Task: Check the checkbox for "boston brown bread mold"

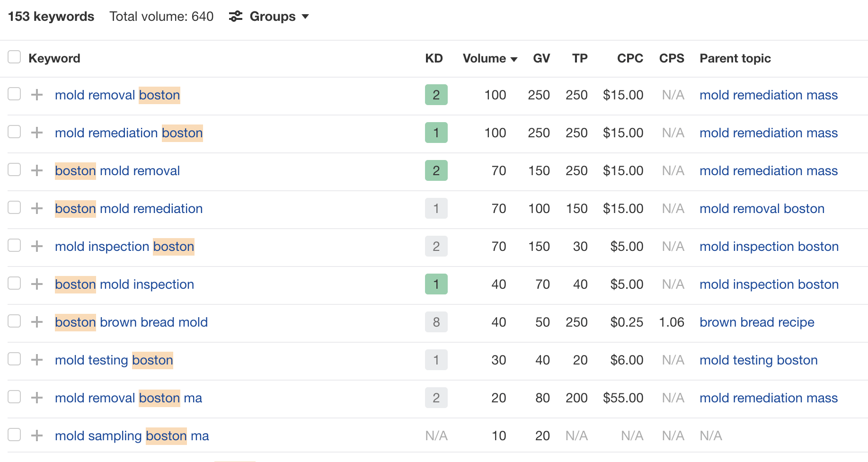Action: click(14, 321)
